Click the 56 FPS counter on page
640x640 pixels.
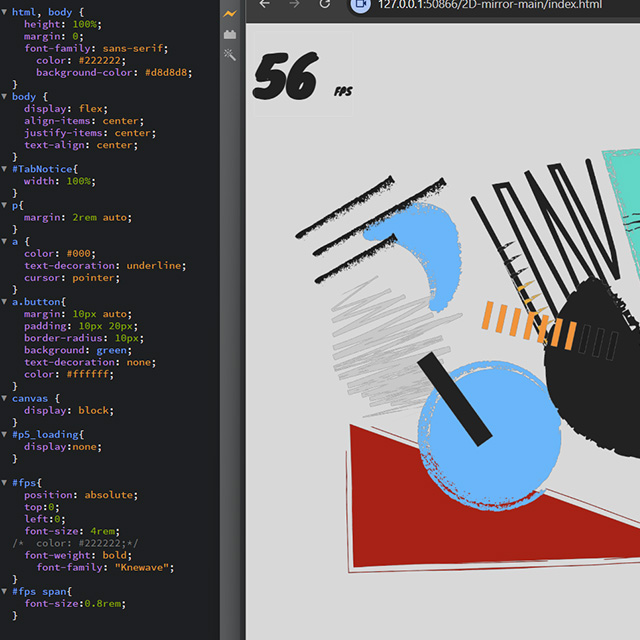(x=303, y=76)
